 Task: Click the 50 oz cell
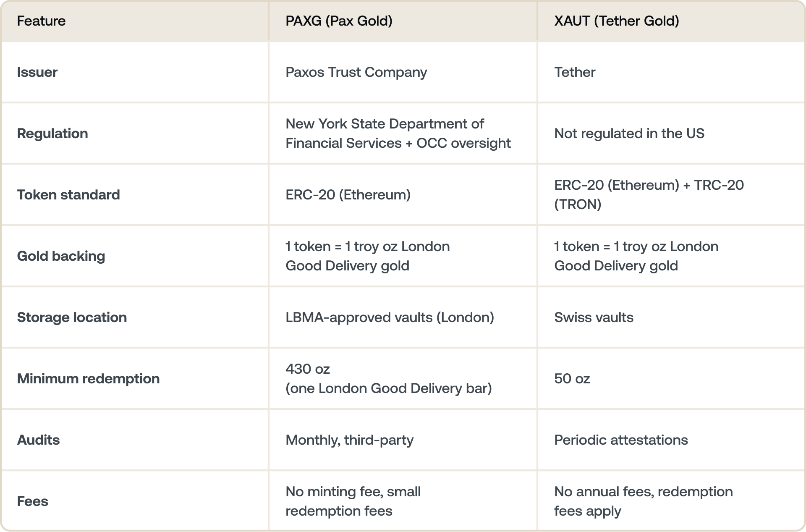(x=572, y=379)
